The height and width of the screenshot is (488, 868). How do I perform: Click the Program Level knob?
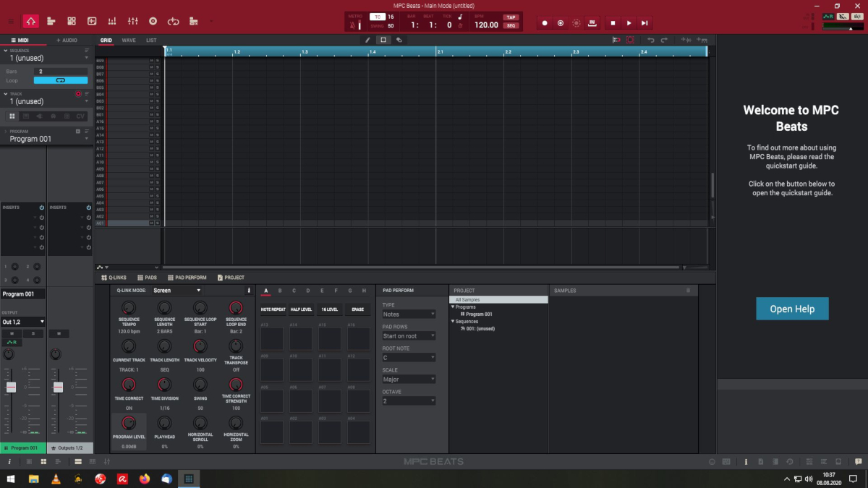coord(129,423)
